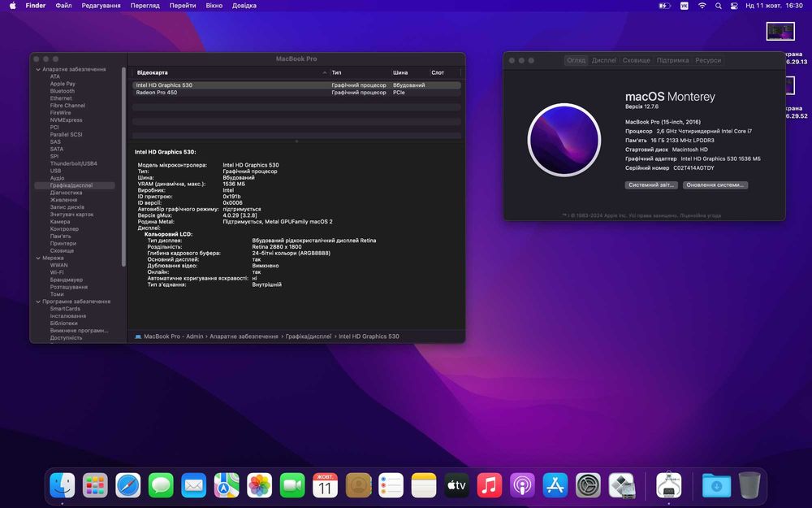Open keyboard input source menu
Screen dimensions: 812x508
[x=684, y=6]
